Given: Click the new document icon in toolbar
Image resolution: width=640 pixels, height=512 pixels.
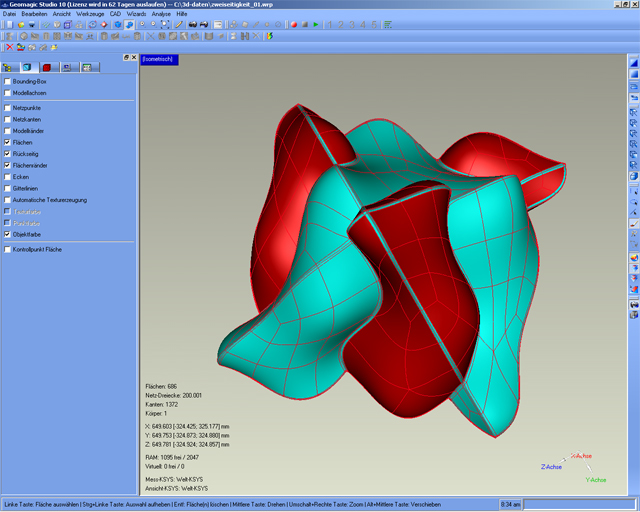Looking at the screenshot, I should 9,25.
